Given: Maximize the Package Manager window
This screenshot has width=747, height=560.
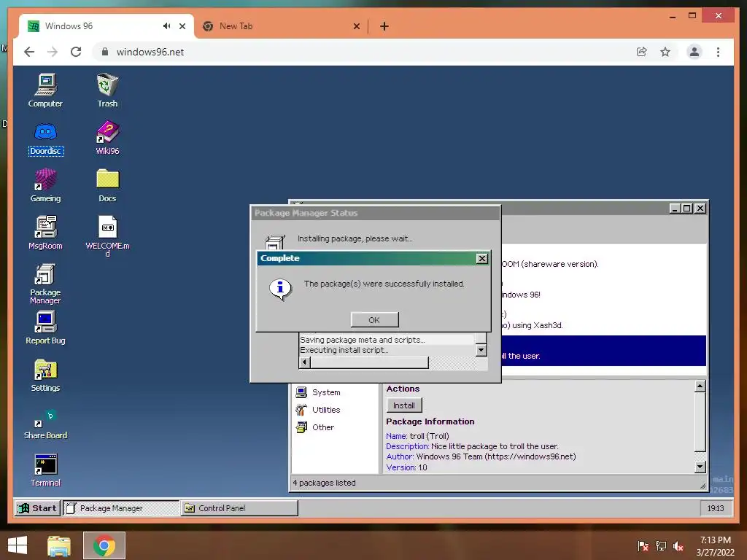Looking at the screenshot, I should point(686,209).
